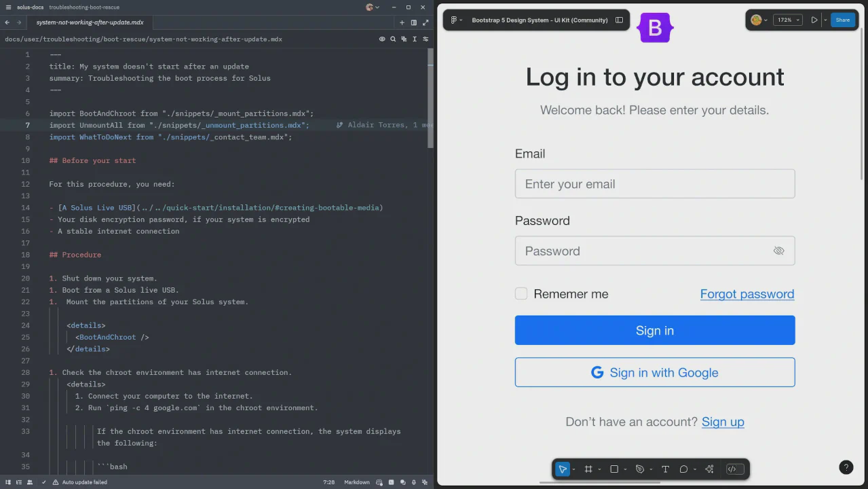Click the purple Bootstrap logo
This screenshot has height=489, width=868.
click(655, 28)
